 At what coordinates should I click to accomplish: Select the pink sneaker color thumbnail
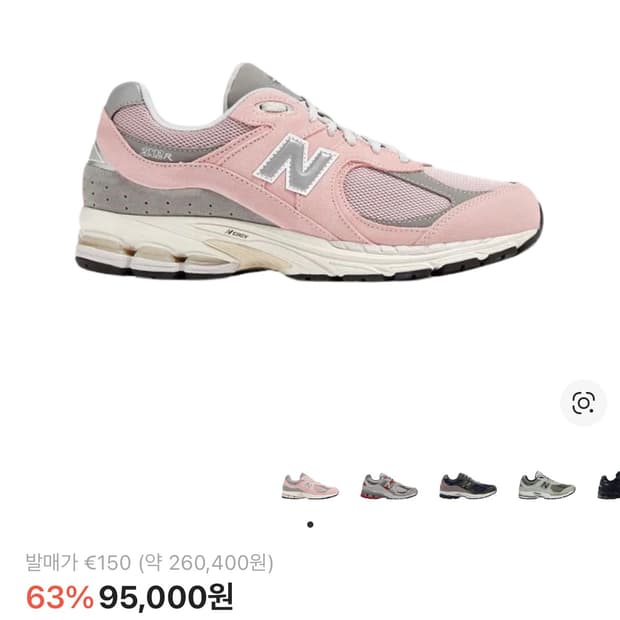(310, 486)
